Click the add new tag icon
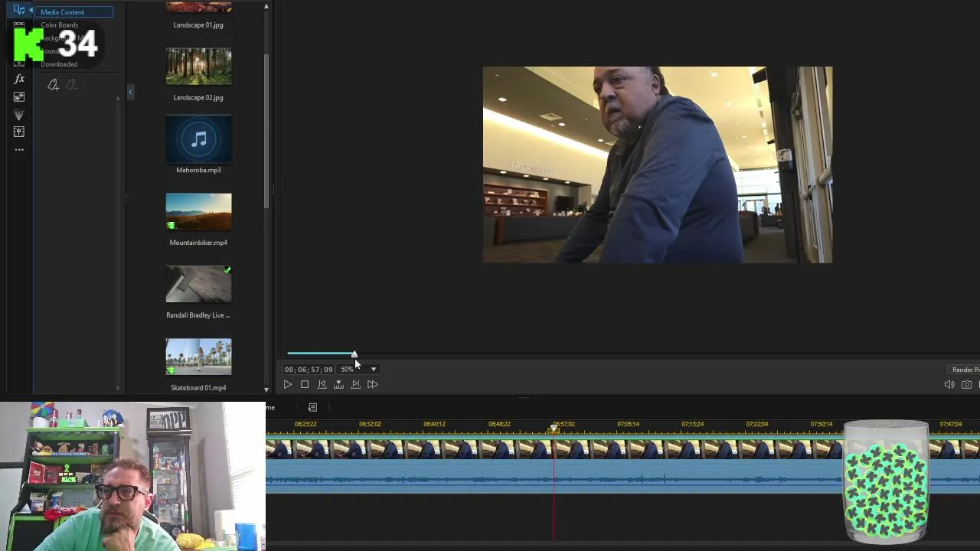This screenshot has width=980, height=551. (x=53, y=85)
